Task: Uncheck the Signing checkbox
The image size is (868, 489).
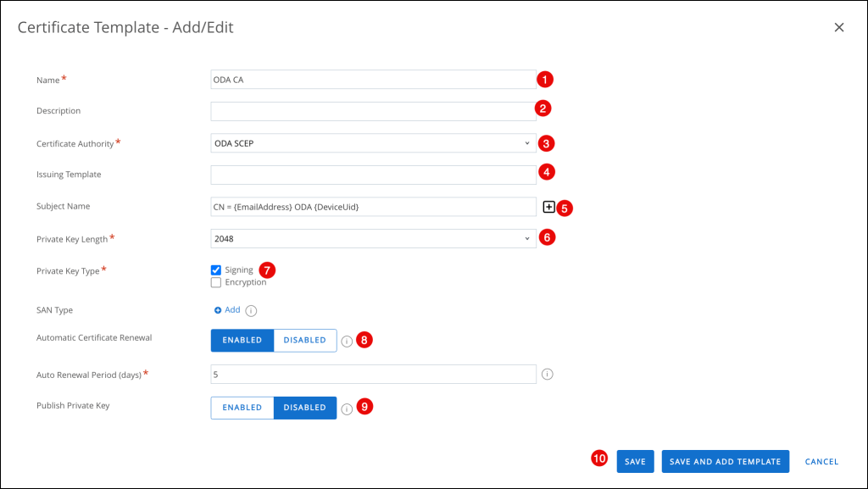Action: [x=216, y=270]
